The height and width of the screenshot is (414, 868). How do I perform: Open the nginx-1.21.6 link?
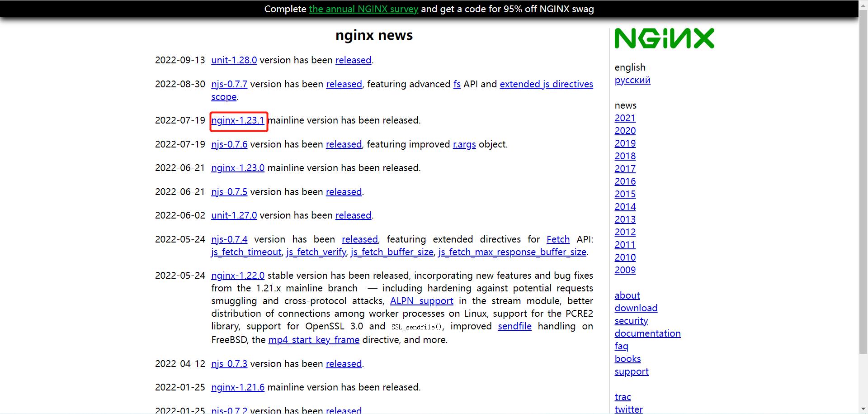point(238,387)
